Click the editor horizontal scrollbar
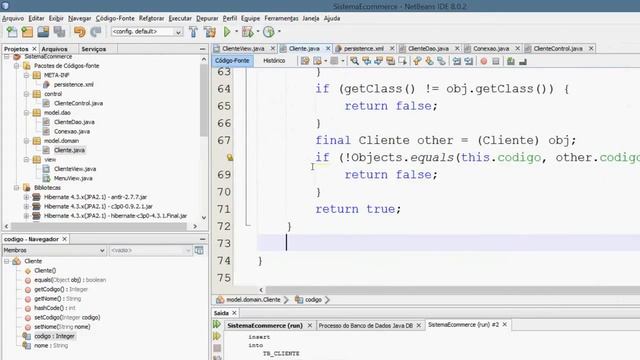The height and width of the screenshot is (360, 640). 453,290
